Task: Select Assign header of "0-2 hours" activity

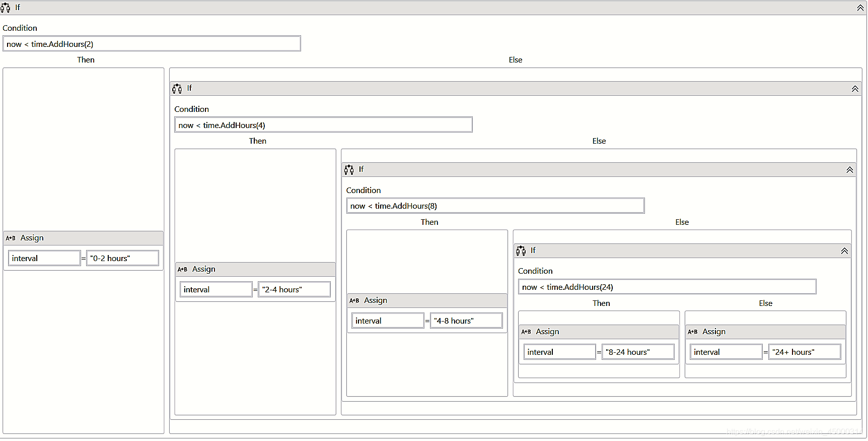Action: (x=83, y=238)
